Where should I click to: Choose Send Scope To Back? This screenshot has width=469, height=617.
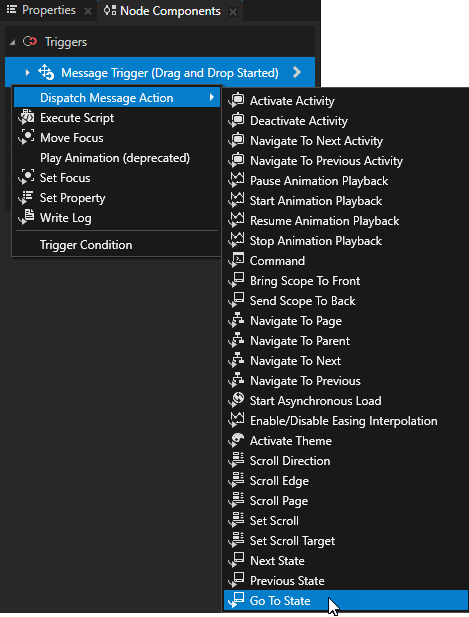(x=345, y=301)
